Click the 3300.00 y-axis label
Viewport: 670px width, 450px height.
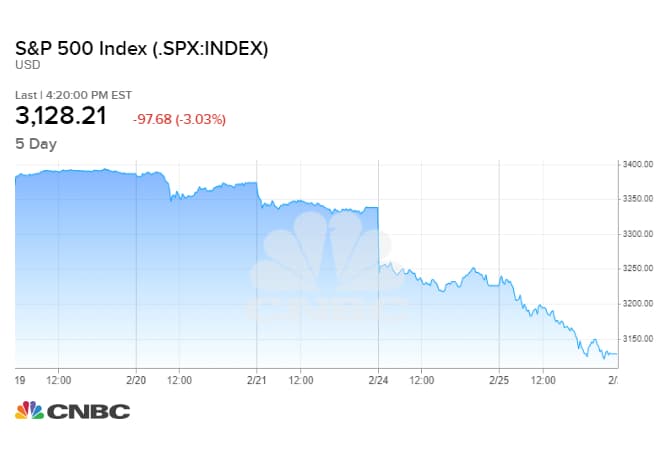click(637, 234)
